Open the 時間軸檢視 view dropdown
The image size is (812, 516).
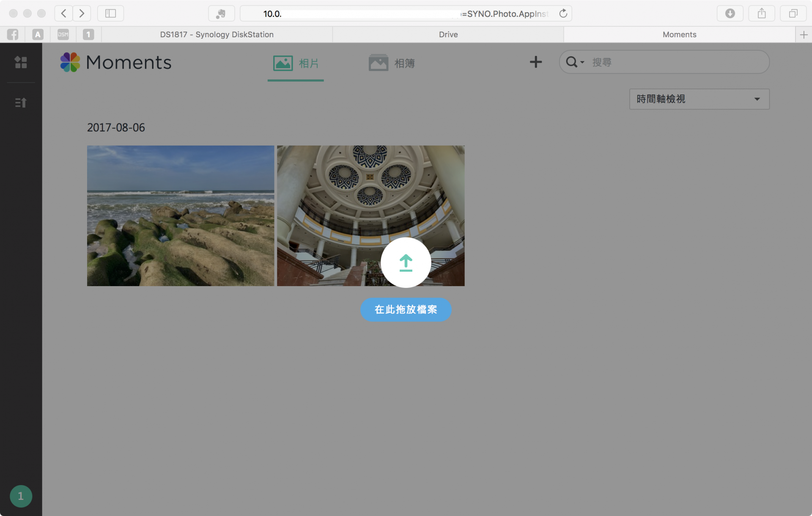click(x=699, y=99)
